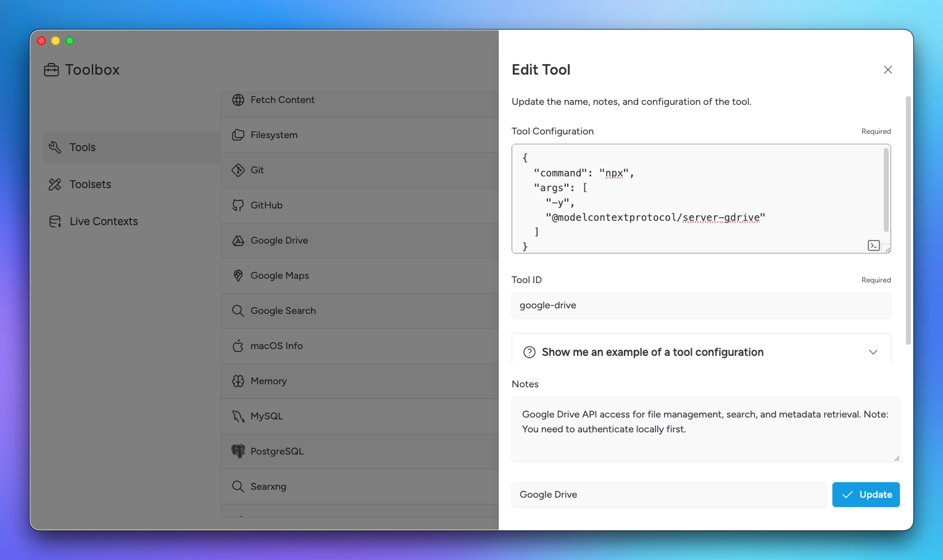
Task: Expand the tool configuration example section
Action: [873, 352]
